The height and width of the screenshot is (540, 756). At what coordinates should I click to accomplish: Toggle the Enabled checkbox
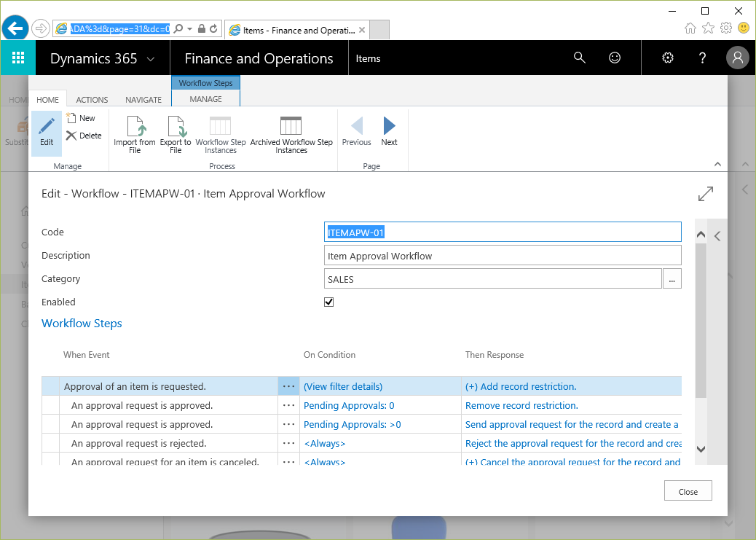328,302
